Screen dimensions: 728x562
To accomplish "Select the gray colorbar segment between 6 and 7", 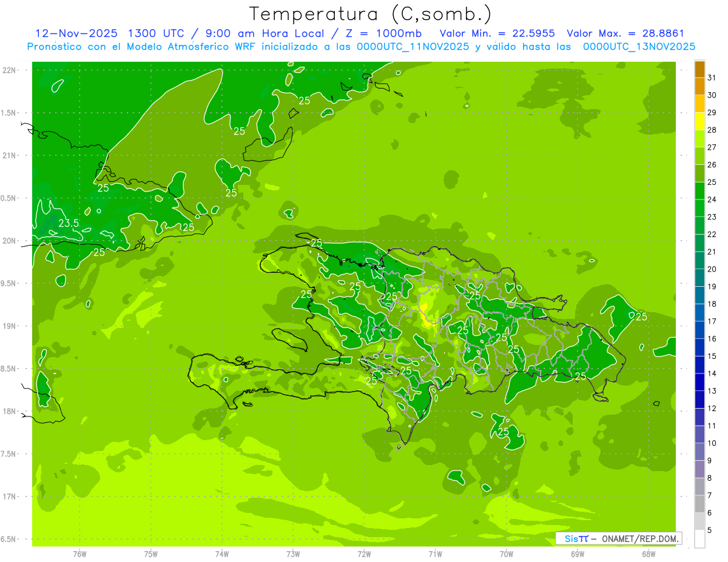I will tap(699, 504).
